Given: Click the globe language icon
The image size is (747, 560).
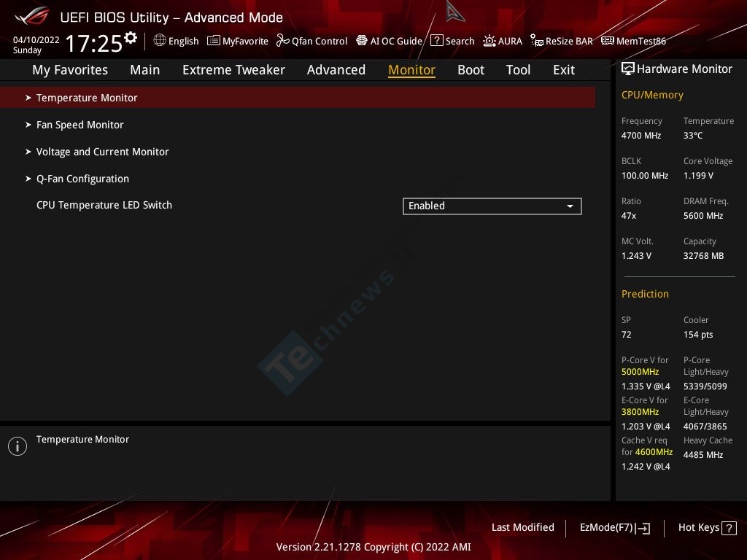Looking at the screenshot, I should click(x=160, y=41).
